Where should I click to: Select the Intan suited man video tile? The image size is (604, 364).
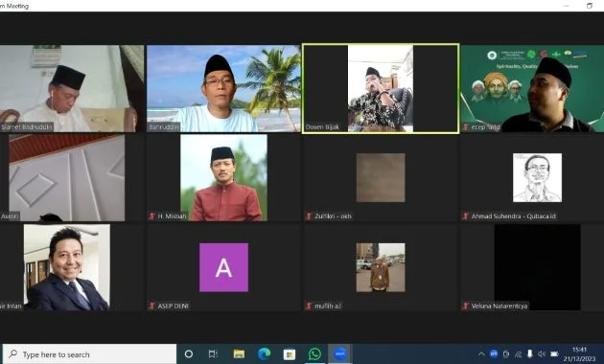pyautogui.click(x=67, y=267)
